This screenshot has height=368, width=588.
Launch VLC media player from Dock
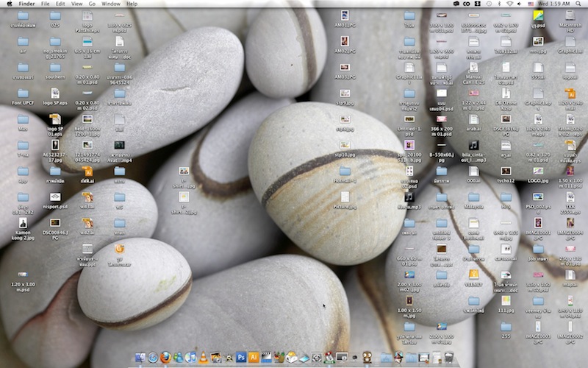point(204,358)
